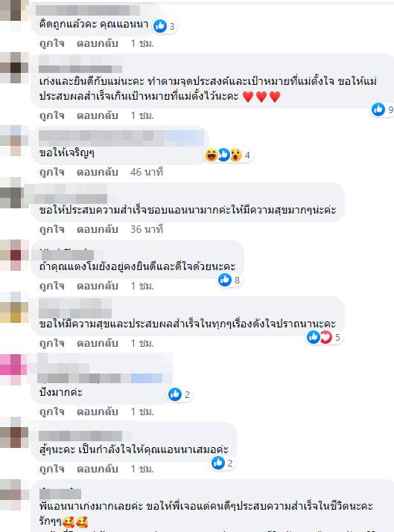
Task: Open like reactions on 'คิดถูกแล้วคะ คุณแอนนา' comment
Action: (165, 26)
